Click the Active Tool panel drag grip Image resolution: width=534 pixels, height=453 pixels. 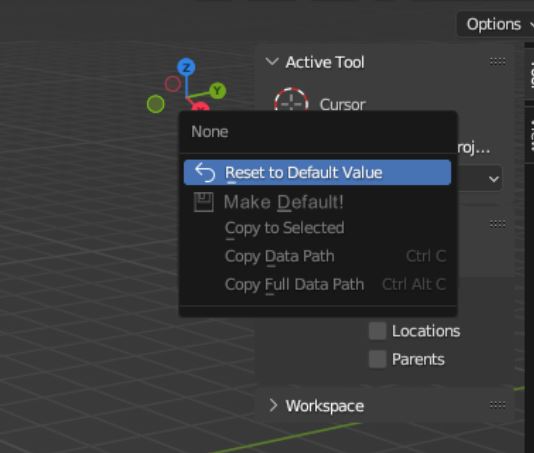coord(497,62)
